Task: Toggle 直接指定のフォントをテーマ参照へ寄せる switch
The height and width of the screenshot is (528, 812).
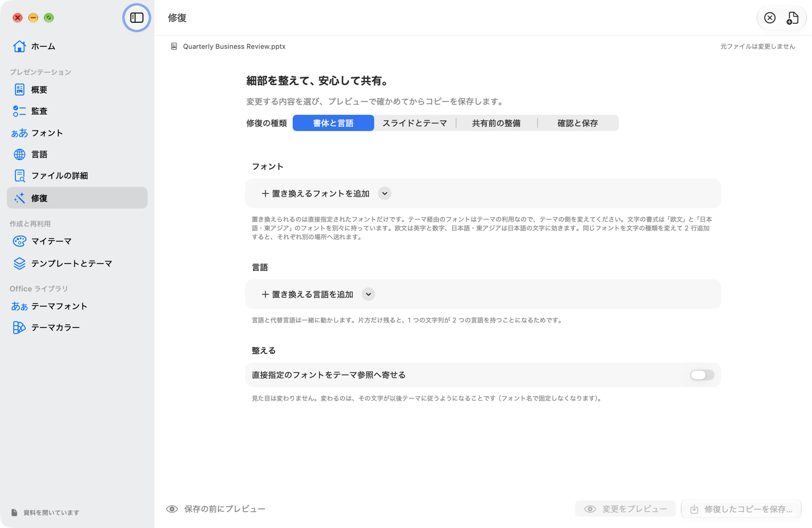Action: point(702,375)
